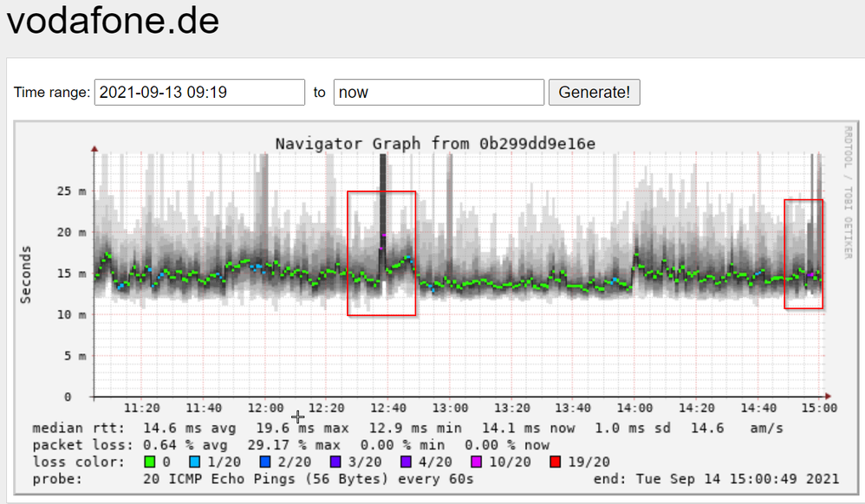Click the '10 m' y-axis label
This screenshot has height=504, width=865.
72,315
